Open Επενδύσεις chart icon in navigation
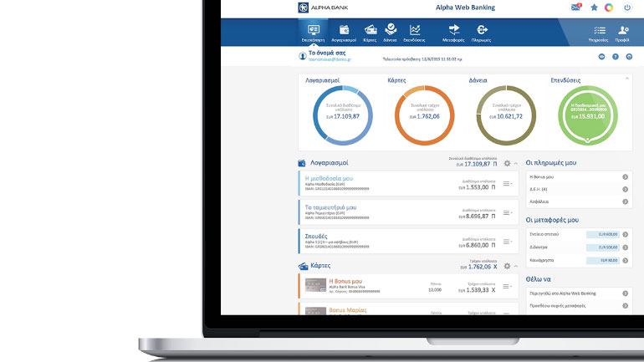Image resolution: width=644 pixels, height=362 pixels. coord(414,32)
